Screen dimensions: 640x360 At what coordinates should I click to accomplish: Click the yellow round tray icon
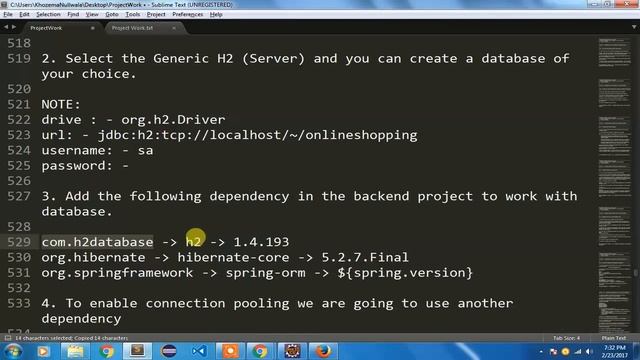tap(565, 351)
